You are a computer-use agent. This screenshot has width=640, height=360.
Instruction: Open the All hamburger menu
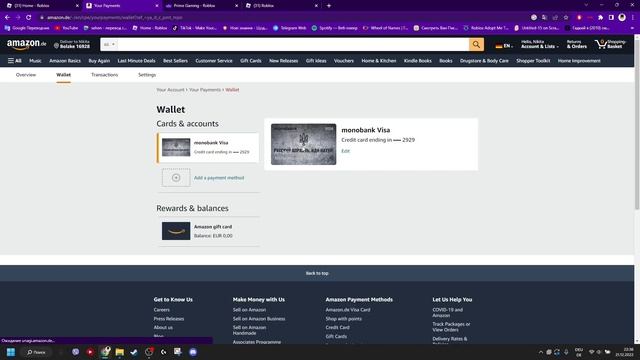(x=15, y=60)
